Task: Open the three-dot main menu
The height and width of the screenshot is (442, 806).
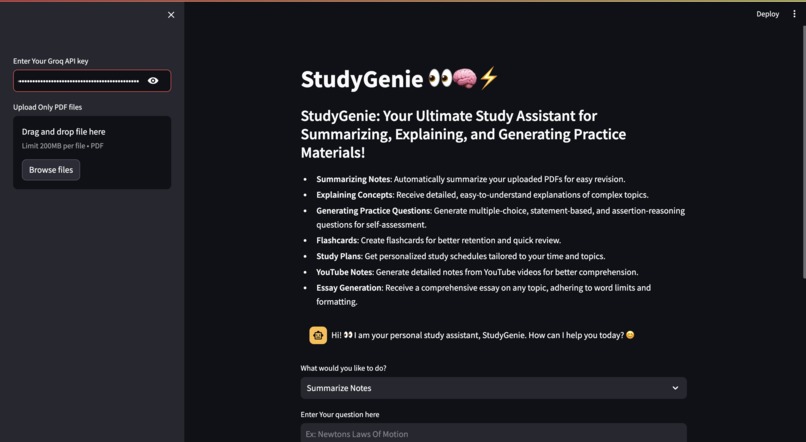Action: coord(794,14)
